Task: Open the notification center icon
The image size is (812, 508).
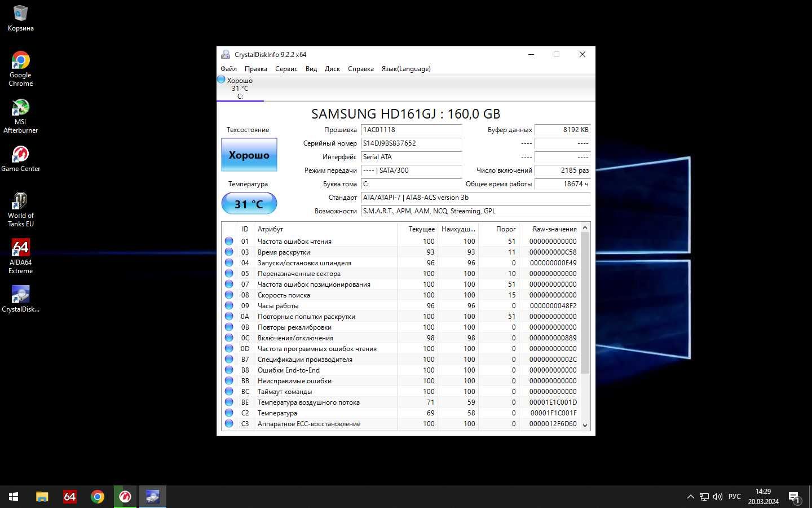Action: pos(794,497)
